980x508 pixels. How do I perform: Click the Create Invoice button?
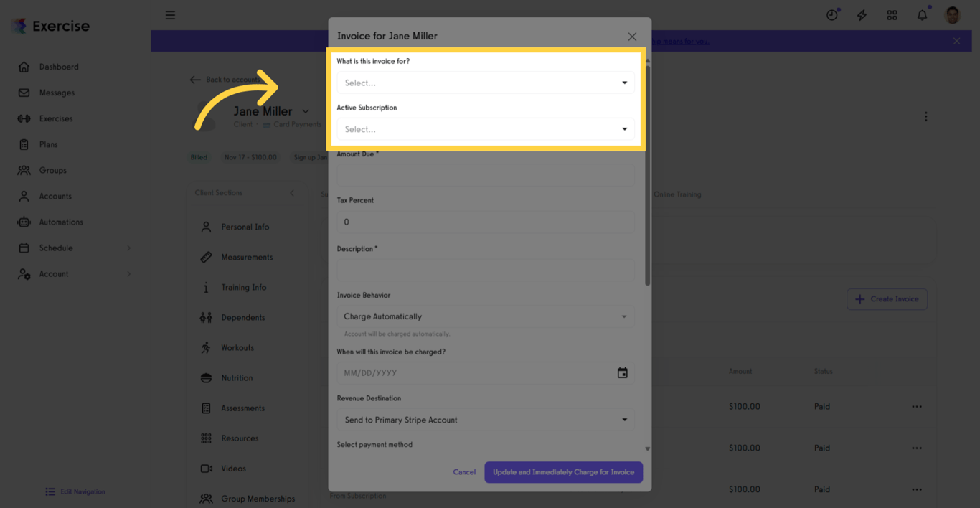click(x=887, y=299)
